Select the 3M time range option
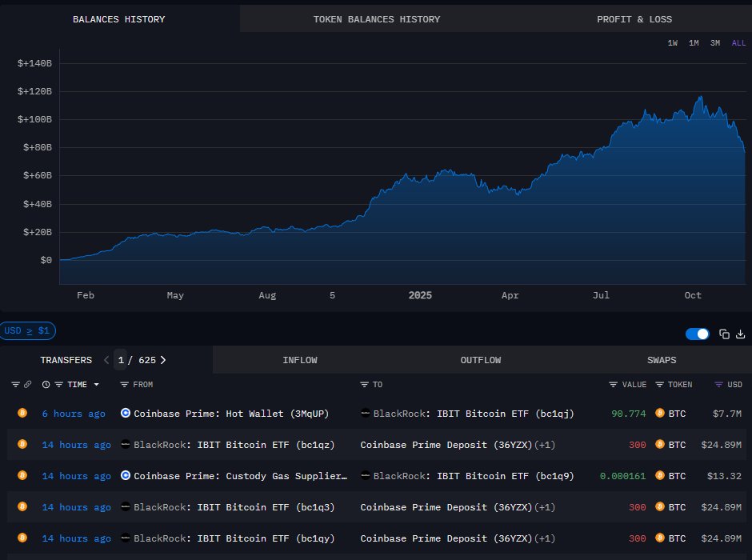The height and width of the screenshot is (560, 752). (x=714, y=43)
